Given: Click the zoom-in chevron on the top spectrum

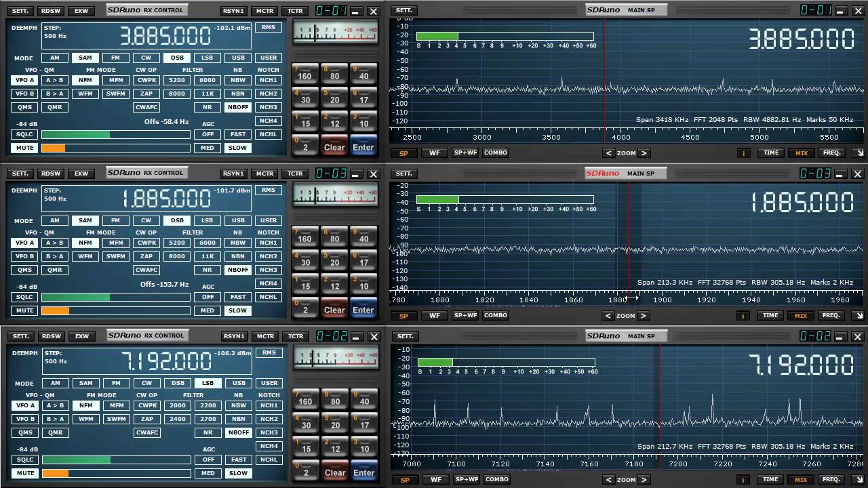Looking at the screenshot, I should (x=643, y=152).
